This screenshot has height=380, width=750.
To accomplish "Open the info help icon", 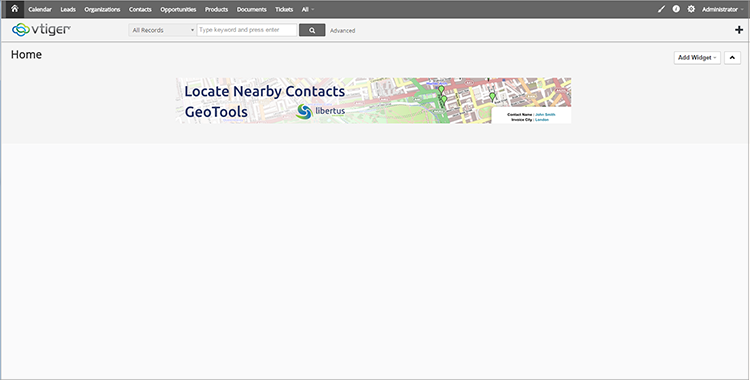I will tap(676, 9).
